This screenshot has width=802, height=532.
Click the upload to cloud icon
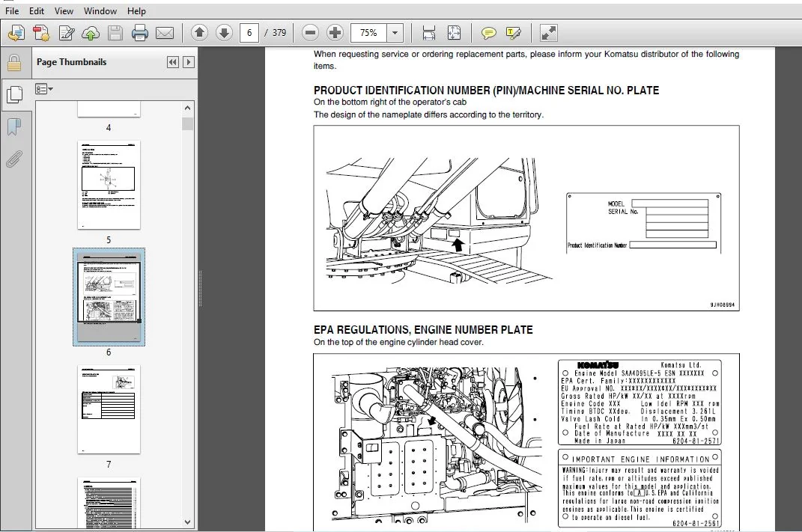[91, 33]
